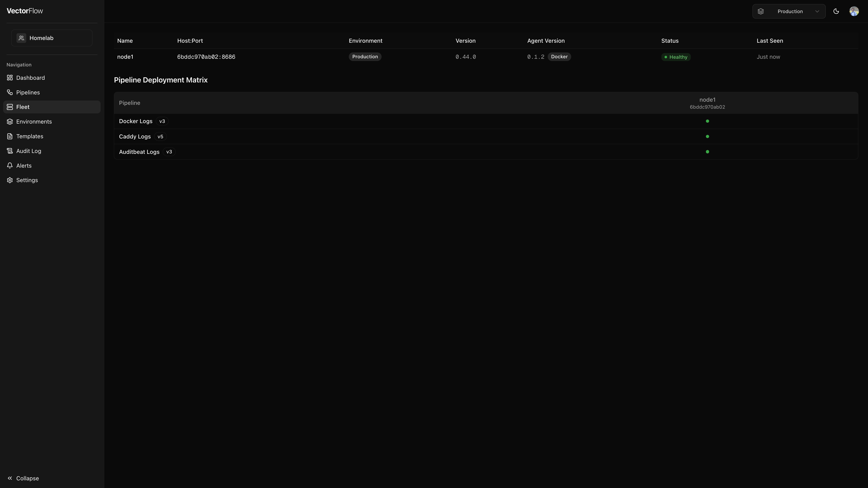
Task: Open the Homelab team selector
Action: tap(52, 38)
